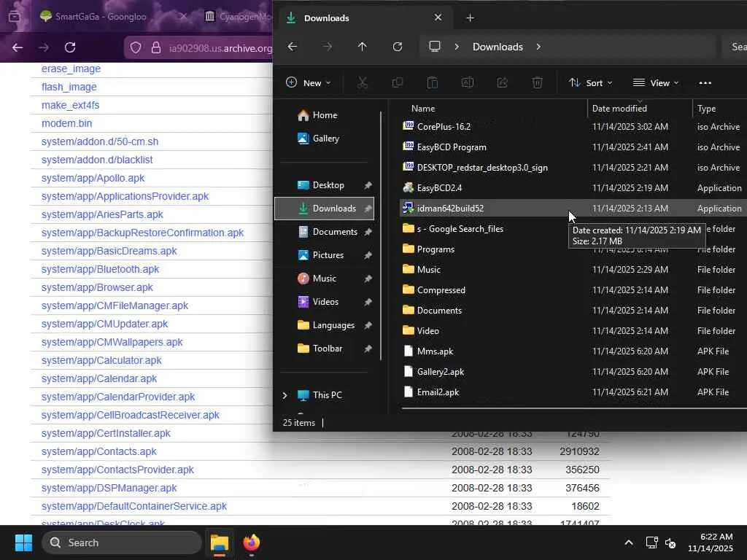Click the This PC monitor icon in address bar

[435, 47]
